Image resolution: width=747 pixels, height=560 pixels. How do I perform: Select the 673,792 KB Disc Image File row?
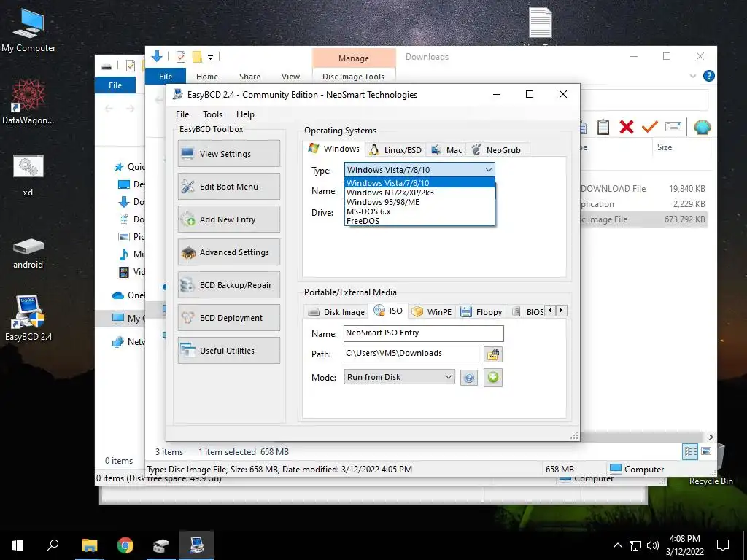[644, 219]
